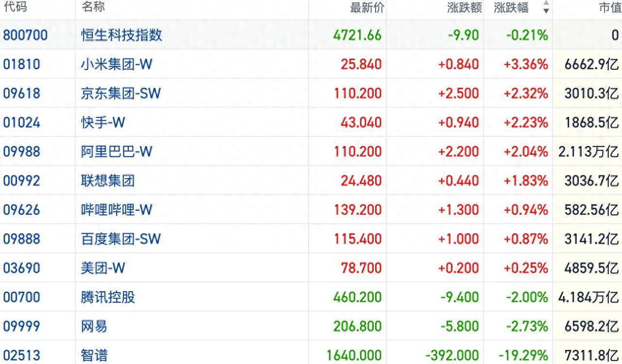This screenshot has height=364, width=622.
Task: Select stock code 800700
Action: pyautogui.click(x=25, y=35)
